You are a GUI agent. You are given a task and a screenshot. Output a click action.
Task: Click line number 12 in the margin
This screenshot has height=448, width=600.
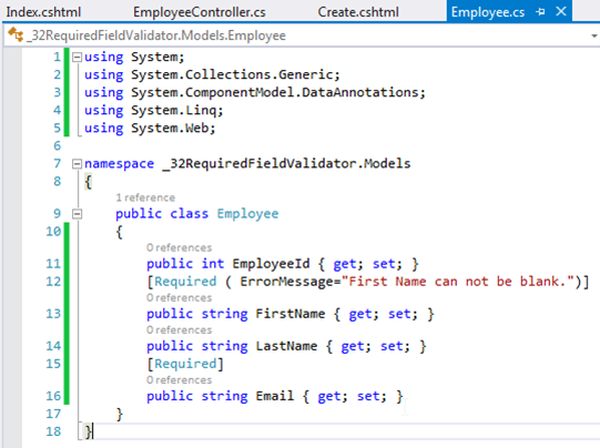pyautogui.click(x=53, y=282)
